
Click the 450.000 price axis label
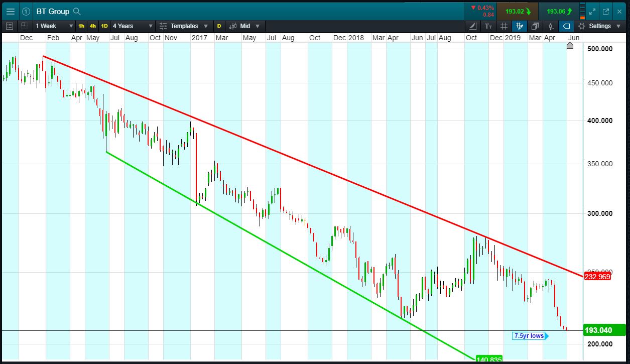pos(600,83)
